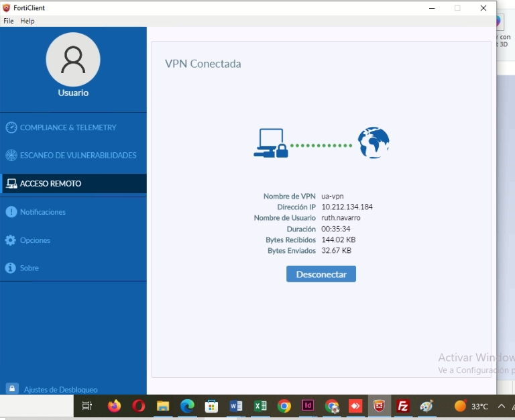Click the Acceso Remoto computer icon
Viewport: 515px width, 420px height.
pos(11,183)
